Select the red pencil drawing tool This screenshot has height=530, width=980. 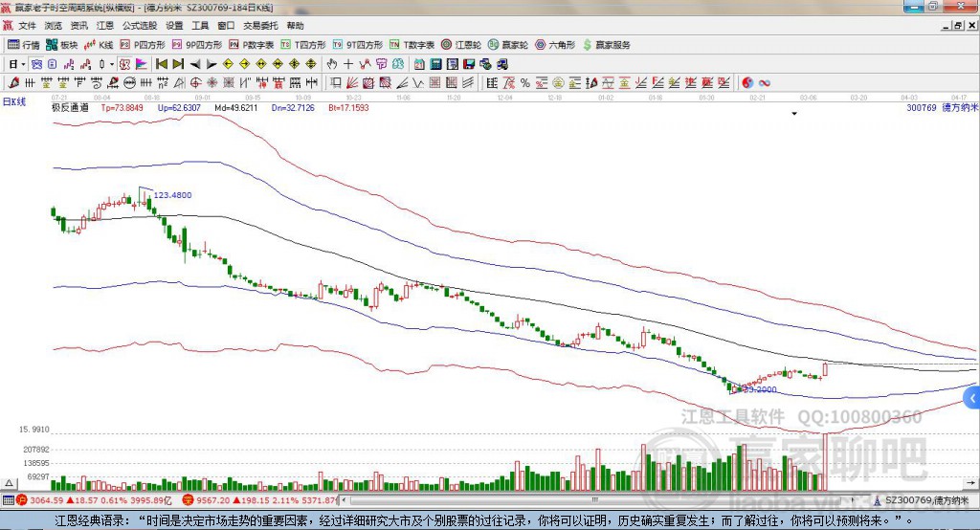pyautogui.click(x=13, y=83)
